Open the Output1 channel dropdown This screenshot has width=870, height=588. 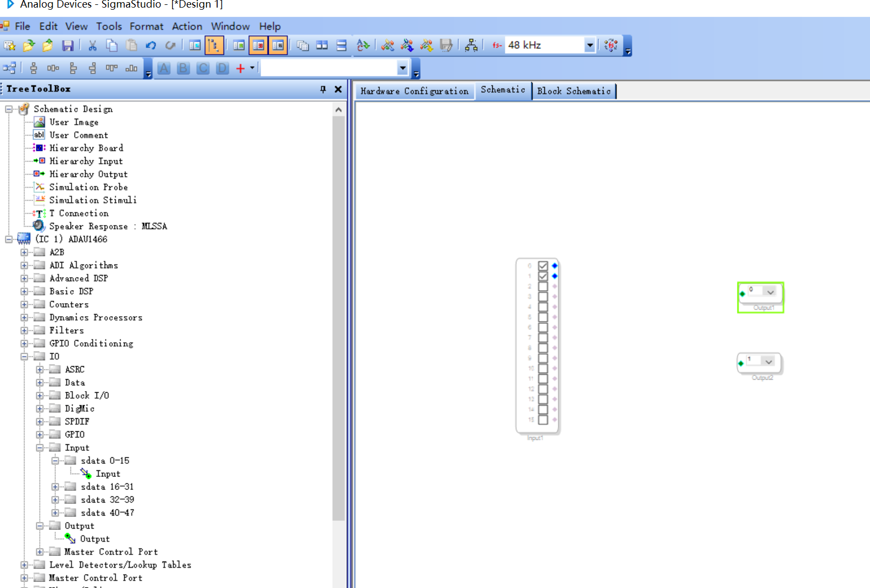(771, 292)
